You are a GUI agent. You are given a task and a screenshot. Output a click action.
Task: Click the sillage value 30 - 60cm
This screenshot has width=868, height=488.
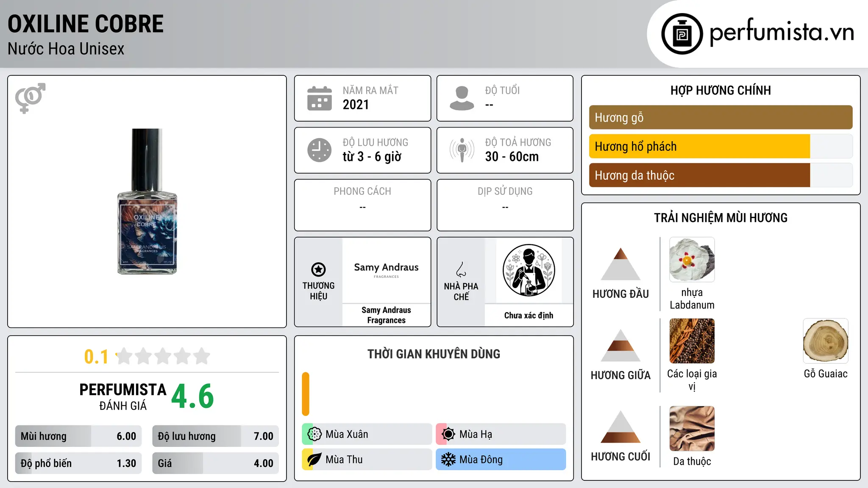click(x=512, y=156)
